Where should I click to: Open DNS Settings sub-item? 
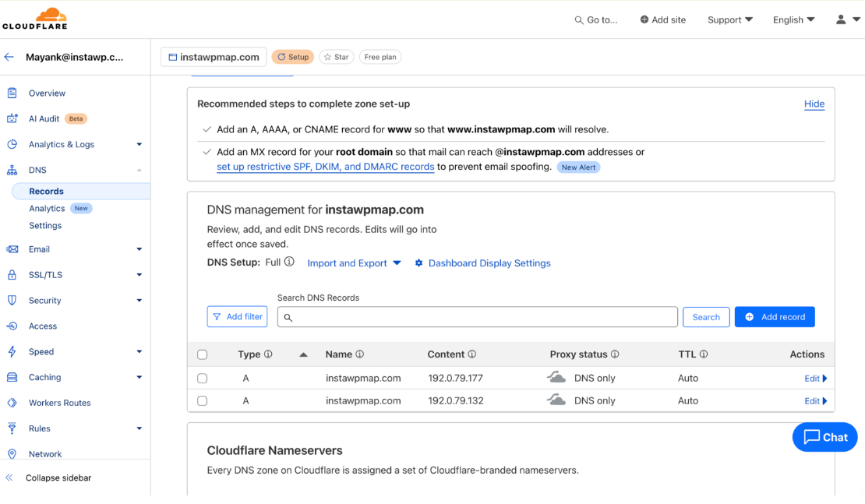click(45, 226)
